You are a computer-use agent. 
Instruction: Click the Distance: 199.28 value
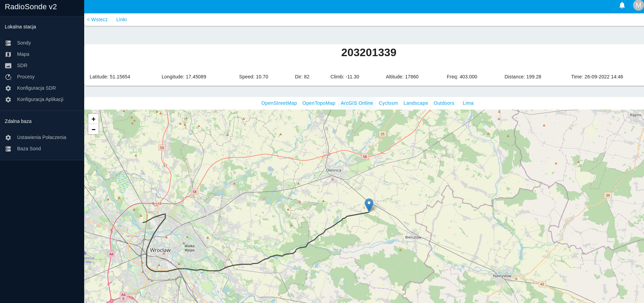coord(523,77)
